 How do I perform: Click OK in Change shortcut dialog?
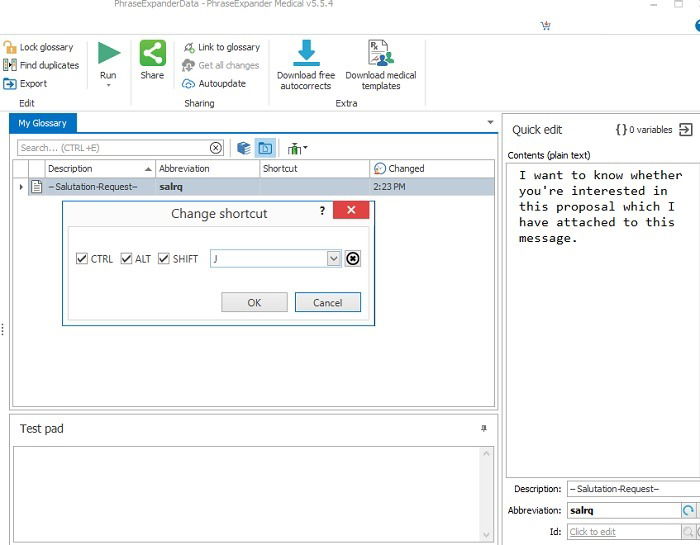coord(254,303)
